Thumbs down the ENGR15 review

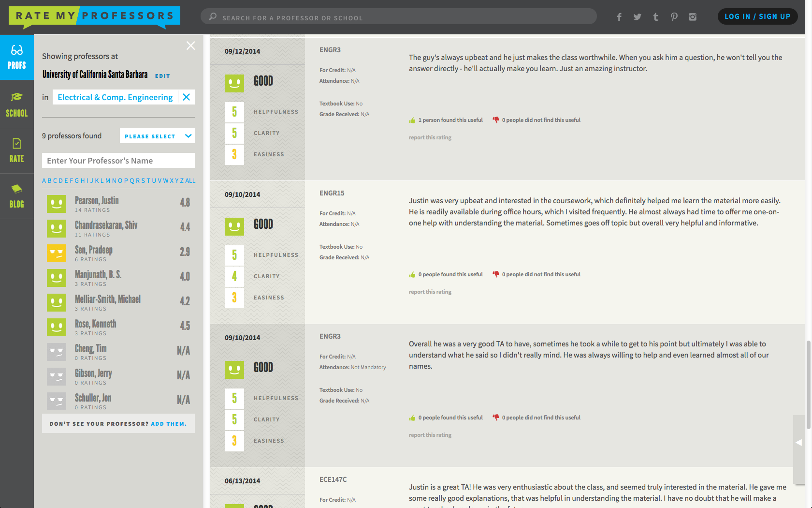[x=495, y=274]
